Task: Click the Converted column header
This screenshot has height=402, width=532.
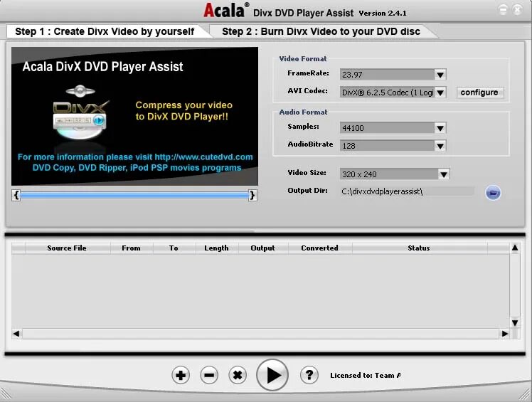Action: 319,248
